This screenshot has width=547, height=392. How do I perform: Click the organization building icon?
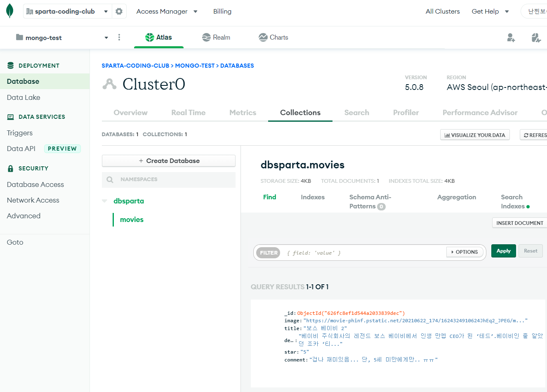pos(30,12)
